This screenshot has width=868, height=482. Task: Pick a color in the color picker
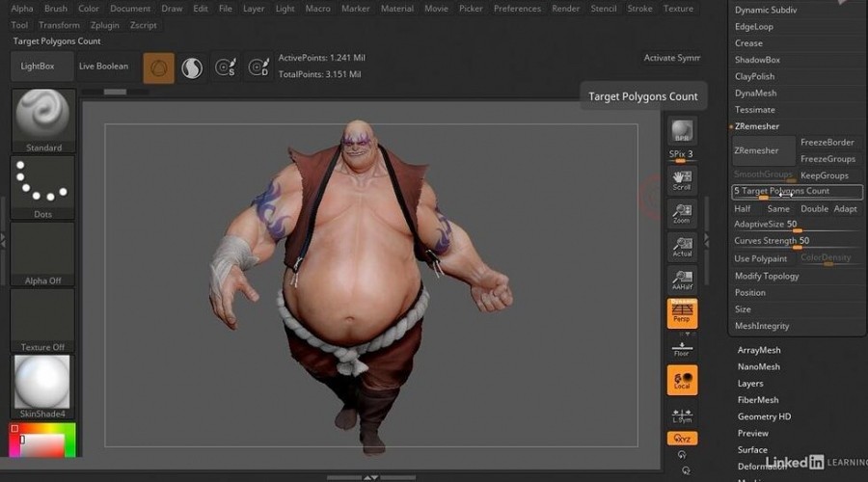(42, 440)
